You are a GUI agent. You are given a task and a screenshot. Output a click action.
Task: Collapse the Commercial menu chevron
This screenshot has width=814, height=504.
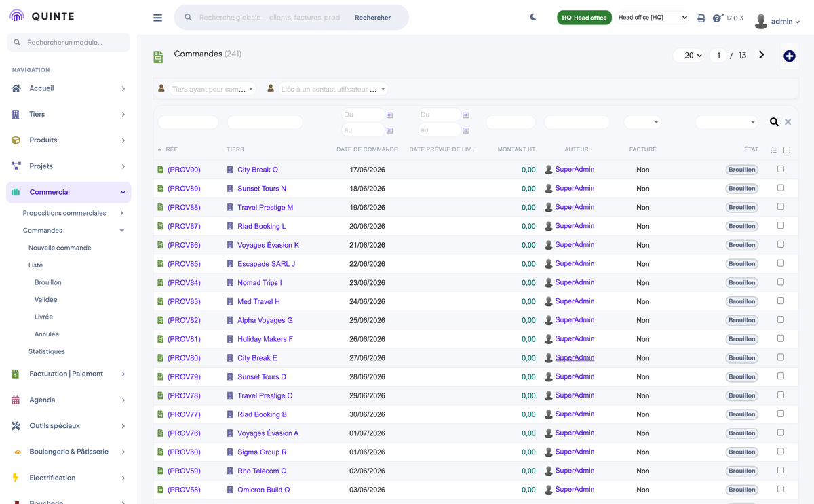(x=123, y=193)
